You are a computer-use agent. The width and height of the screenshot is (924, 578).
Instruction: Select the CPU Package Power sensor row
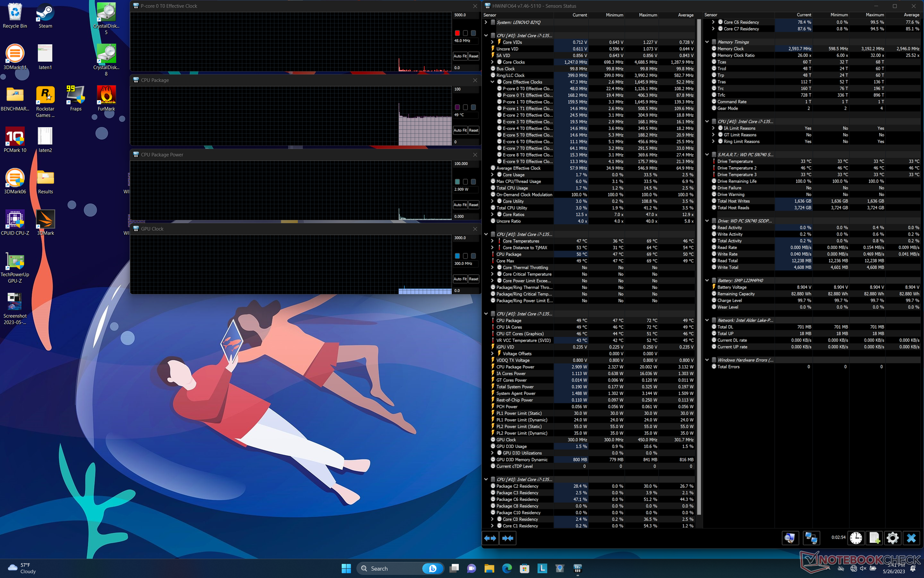click(x=592, y=367)
